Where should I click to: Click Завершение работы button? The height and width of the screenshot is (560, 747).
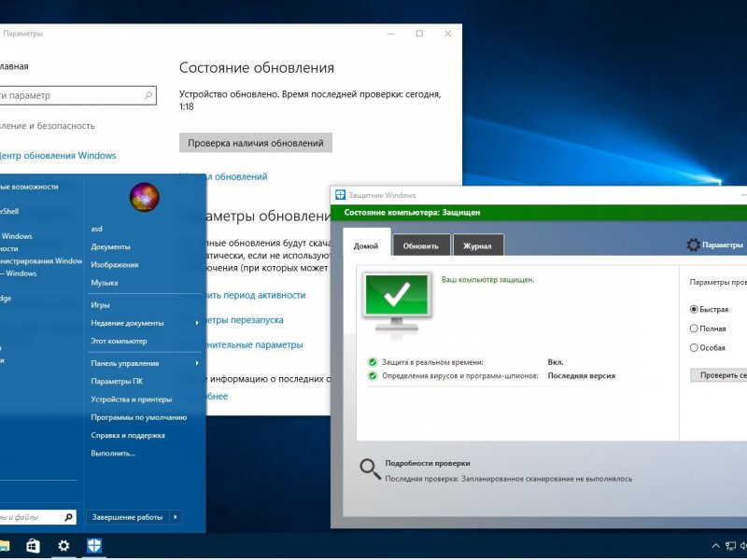(128, 517)
